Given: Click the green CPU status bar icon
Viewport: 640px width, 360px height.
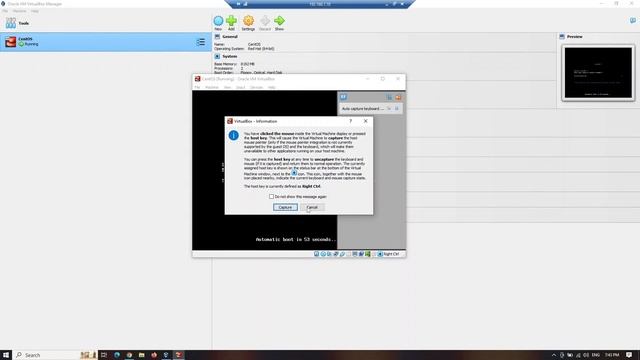Looking at the screenshot, I should coord(368,254).
